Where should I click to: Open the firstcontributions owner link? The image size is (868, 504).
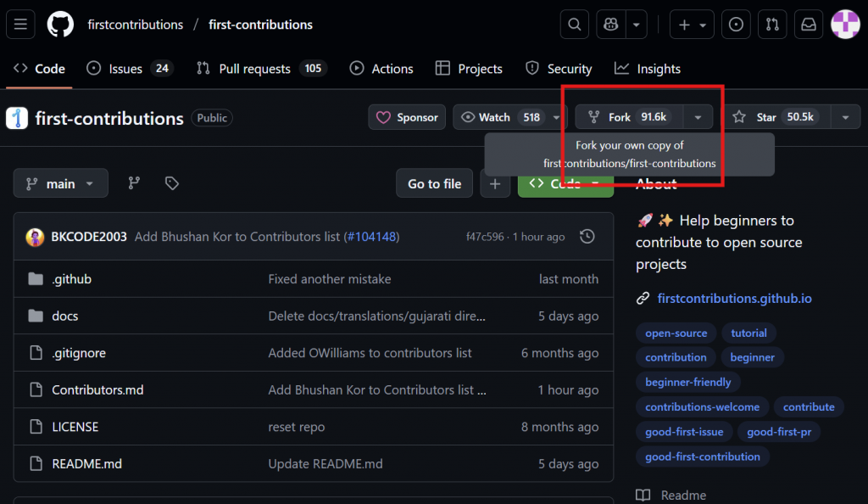pos(135,25)
